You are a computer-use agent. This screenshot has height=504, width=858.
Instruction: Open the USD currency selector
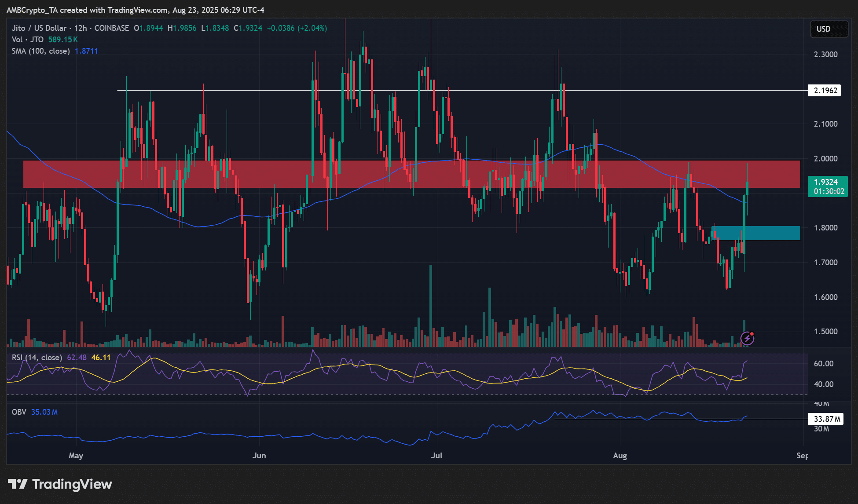tap(829, 29)
